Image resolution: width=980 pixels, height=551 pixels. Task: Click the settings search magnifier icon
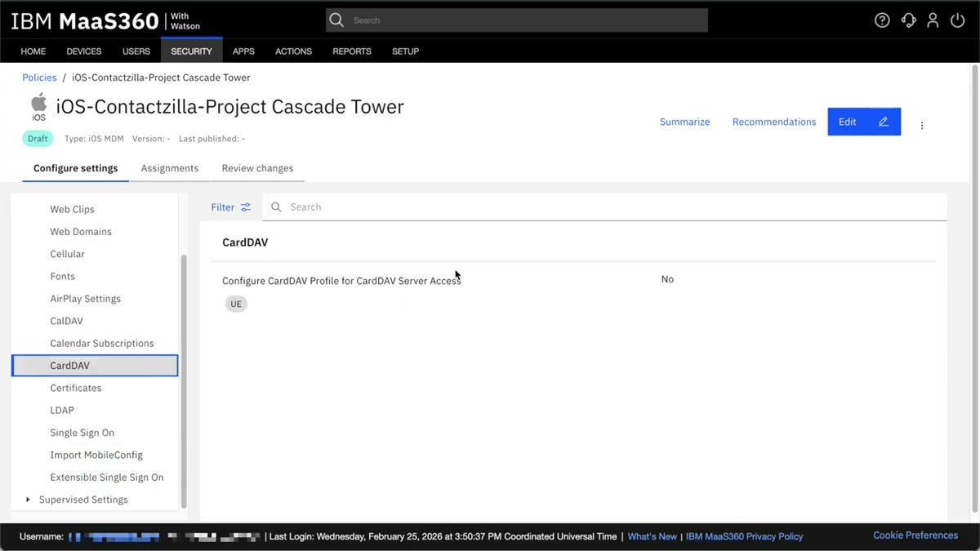[276, 207]
